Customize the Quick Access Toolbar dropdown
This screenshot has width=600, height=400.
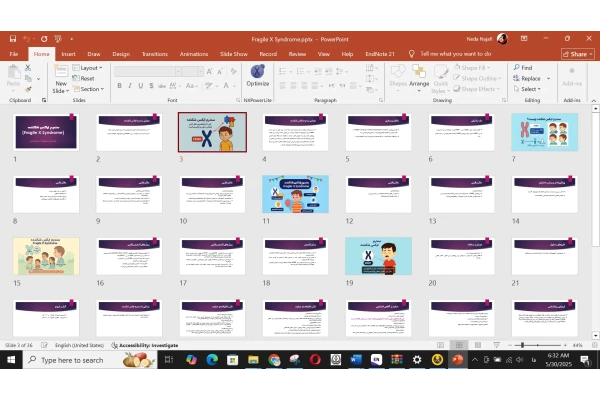(x=72, y=39)
